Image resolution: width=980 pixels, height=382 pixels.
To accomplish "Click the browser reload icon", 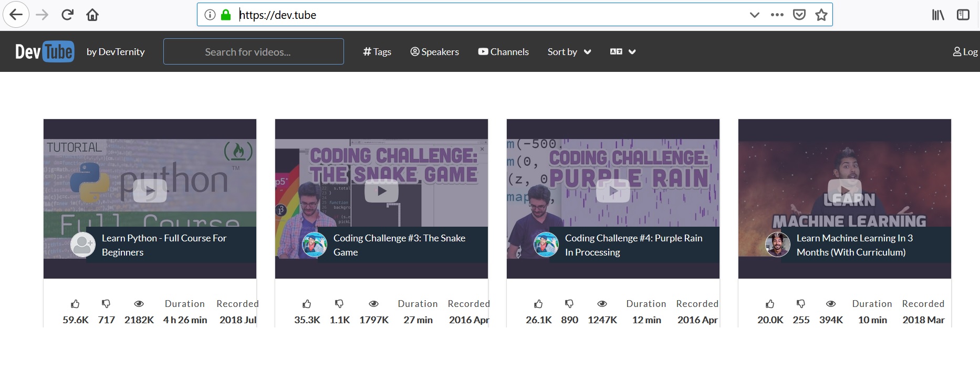I will click(67, 15).
